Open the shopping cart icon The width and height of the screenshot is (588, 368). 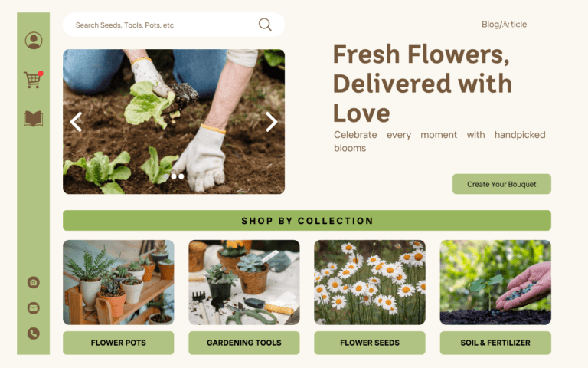coord(34,79)
